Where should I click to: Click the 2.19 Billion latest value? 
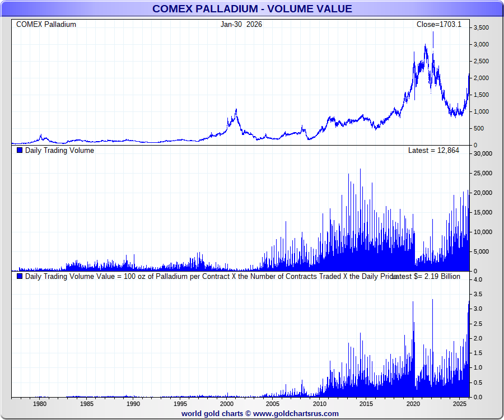click(x=442, y=276)
